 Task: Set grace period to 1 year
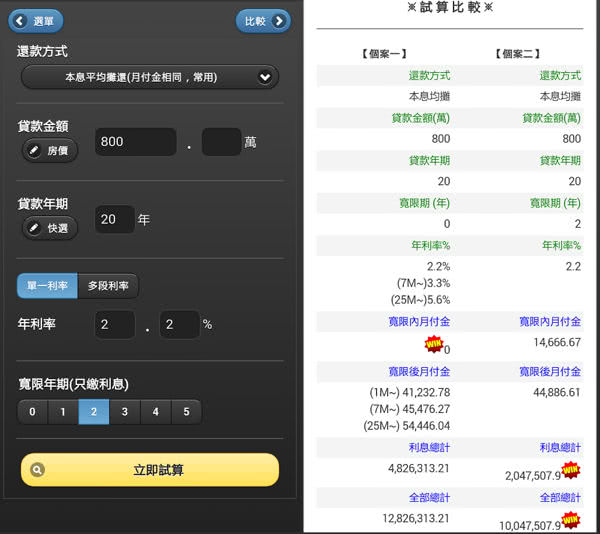(63, 412)
